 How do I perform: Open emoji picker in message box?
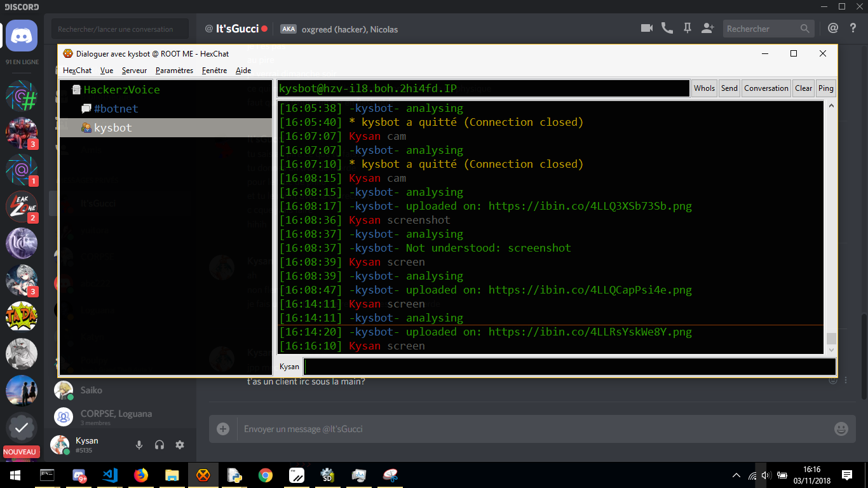(x=841, y=429)
